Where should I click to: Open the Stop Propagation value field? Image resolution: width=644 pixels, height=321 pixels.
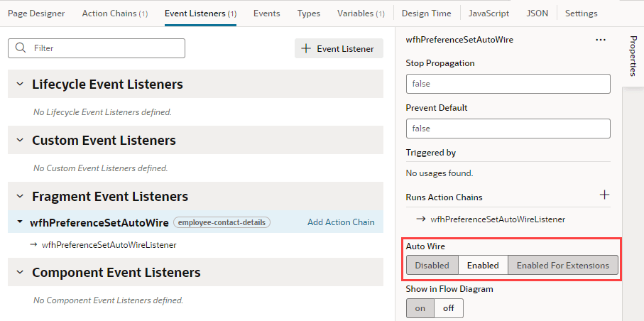[x=508, y=84]
